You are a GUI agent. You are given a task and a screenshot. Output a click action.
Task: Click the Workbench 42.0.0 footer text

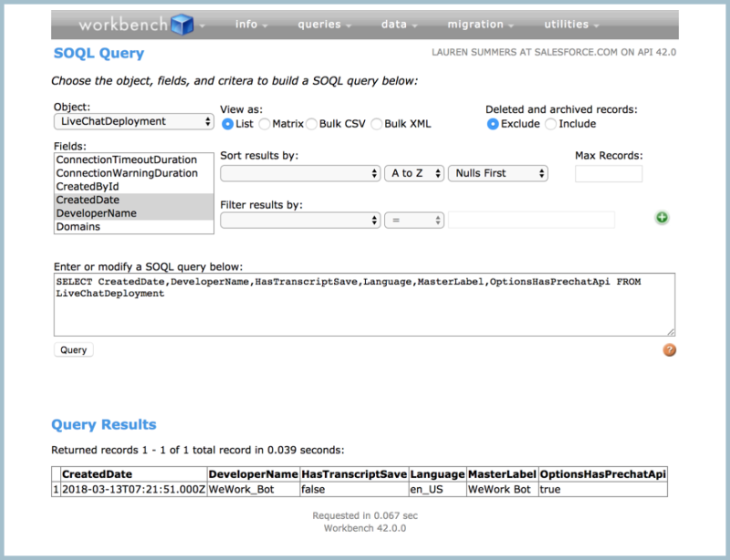click(x=365, y=528)
